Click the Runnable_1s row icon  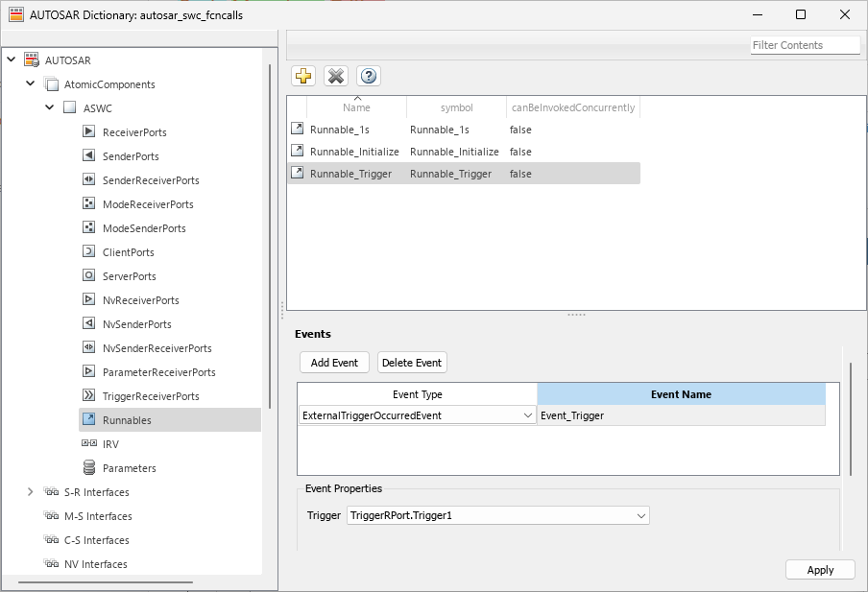(x=298, y=129)
